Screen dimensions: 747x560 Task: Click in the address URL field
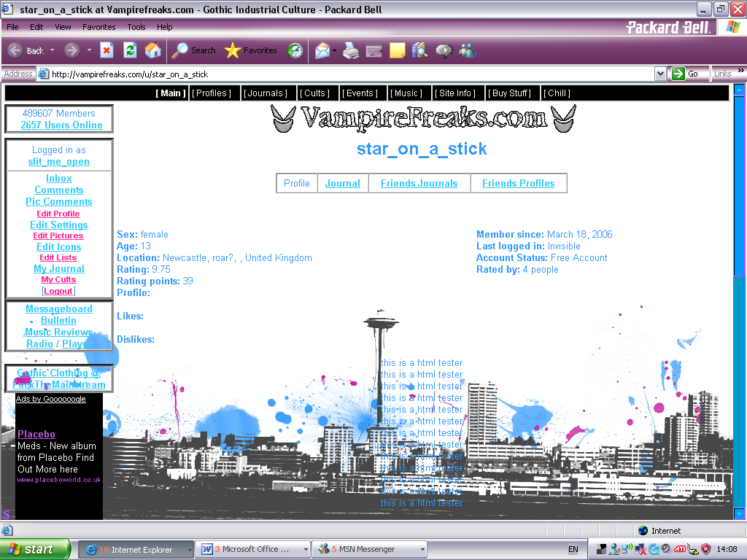(x=352, y=74)
